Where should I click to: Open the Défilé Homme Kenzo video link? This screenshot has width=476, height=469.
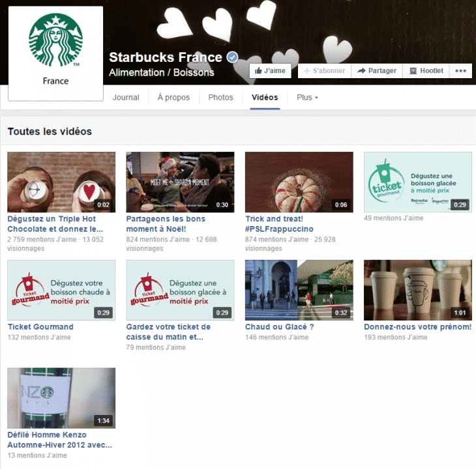(x=59, y=440)
